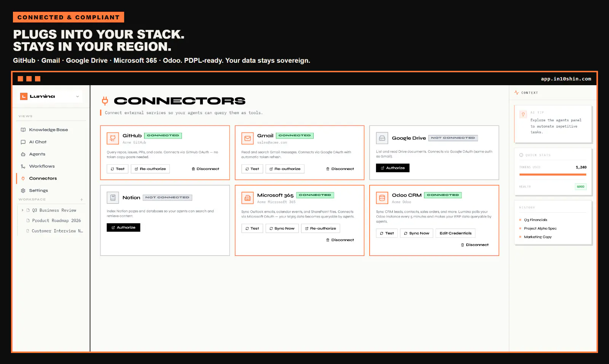
Task: Disconnect the Microsoft 365 connector
Action: (x=340, y=240)
